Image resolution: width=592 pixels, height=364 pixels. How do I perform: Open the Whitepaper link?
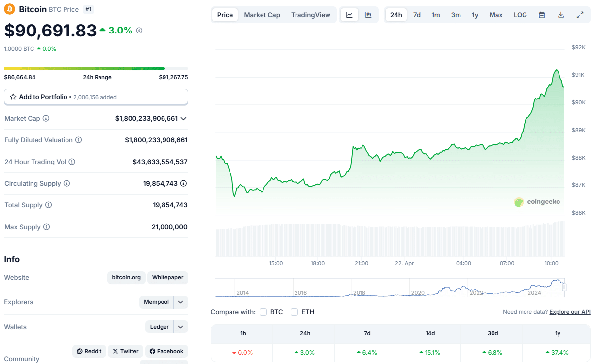click(167, 277)
